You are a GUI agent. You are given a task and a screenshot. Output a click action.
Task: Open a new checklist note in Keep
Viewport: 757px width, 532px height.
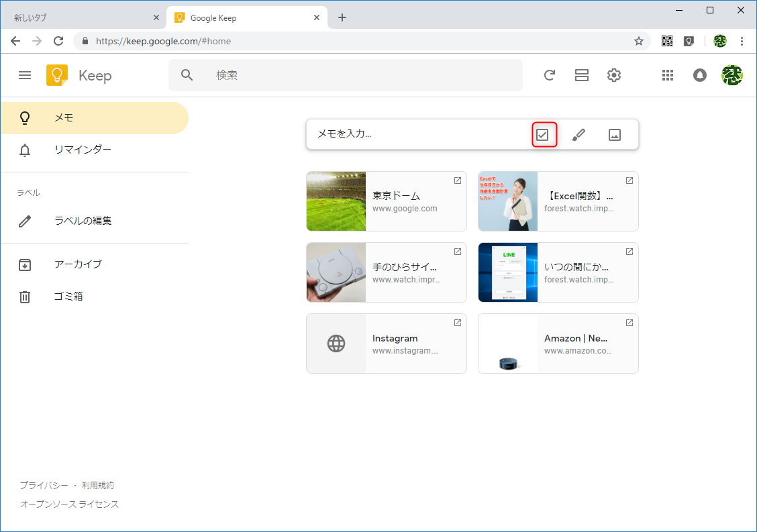click(544, 134)
